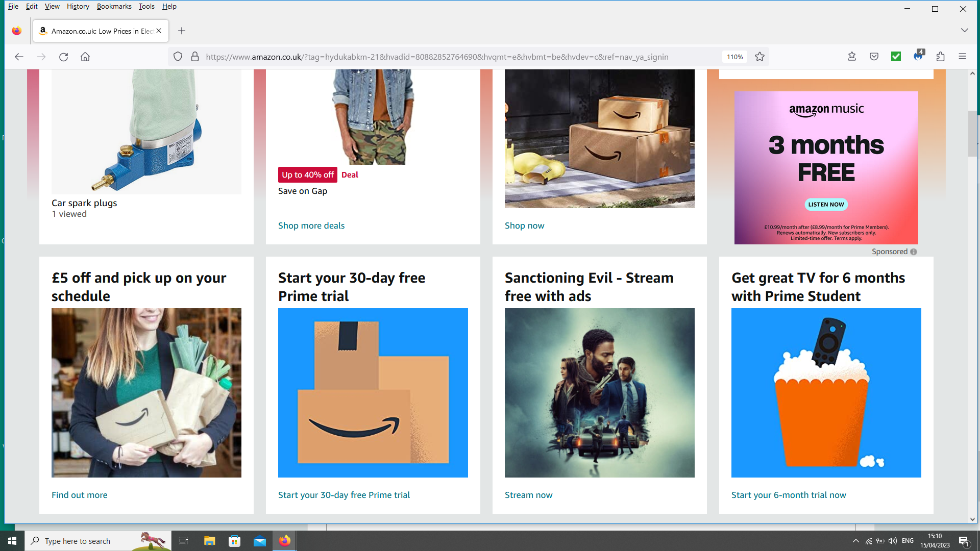Open Task View on the taskbar
Screen dimensions: 980x551
click(184, 541)
